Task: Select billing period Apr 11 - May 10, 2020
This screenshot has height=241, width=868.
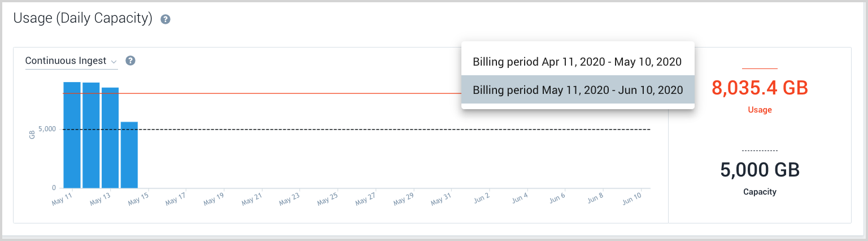Action: pyautogui.click(x=577, y=61)
